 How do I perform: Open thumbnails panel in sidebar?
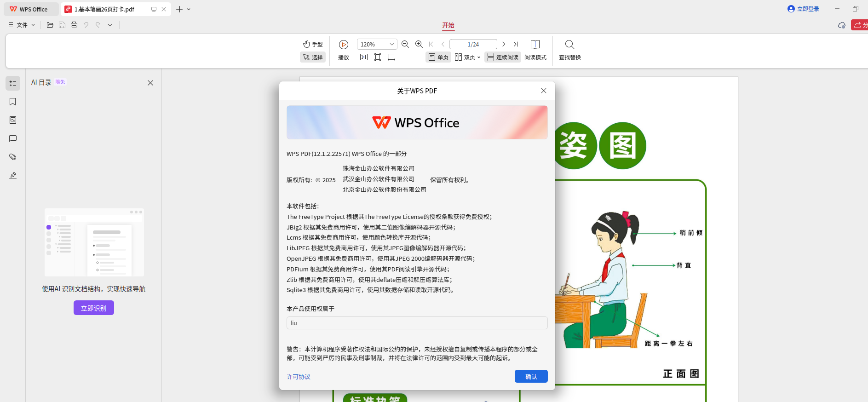click(13, 120)
